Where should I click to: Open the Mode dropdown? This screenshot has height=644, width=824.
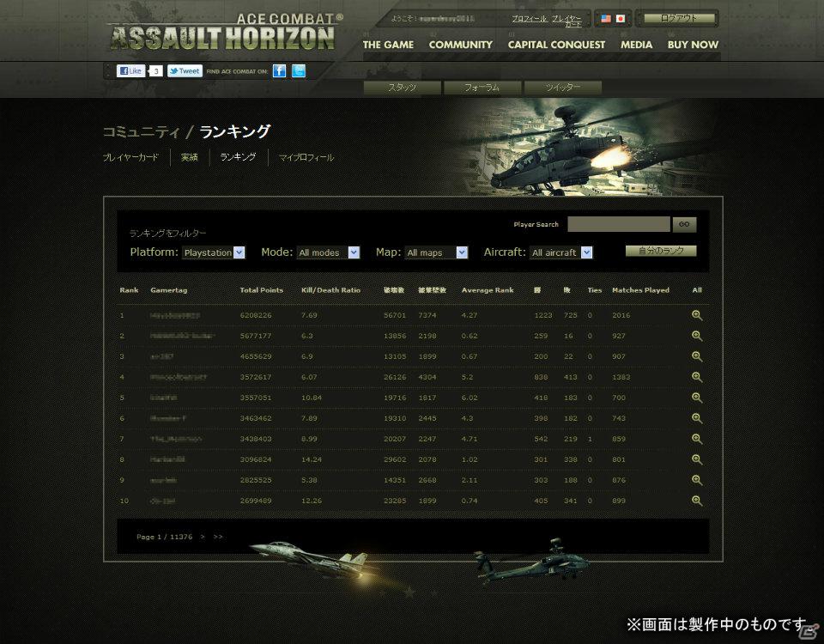pyautogui.click(x=328, y=252)
